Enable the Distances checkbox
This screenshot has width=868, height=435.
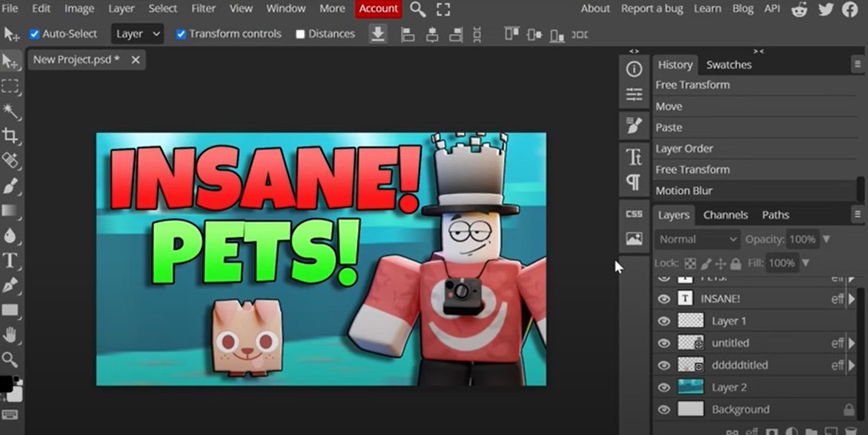coord(300,34)
